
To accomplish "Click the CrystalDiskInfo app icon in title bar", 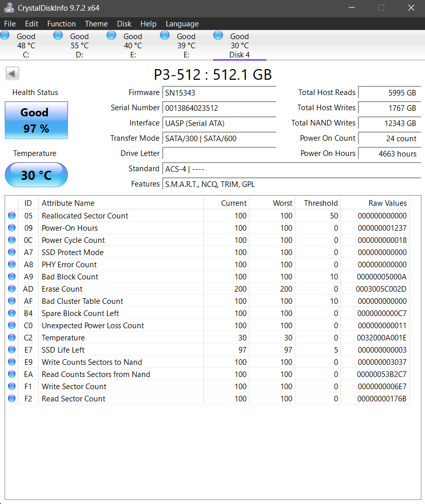I will 9,8.
